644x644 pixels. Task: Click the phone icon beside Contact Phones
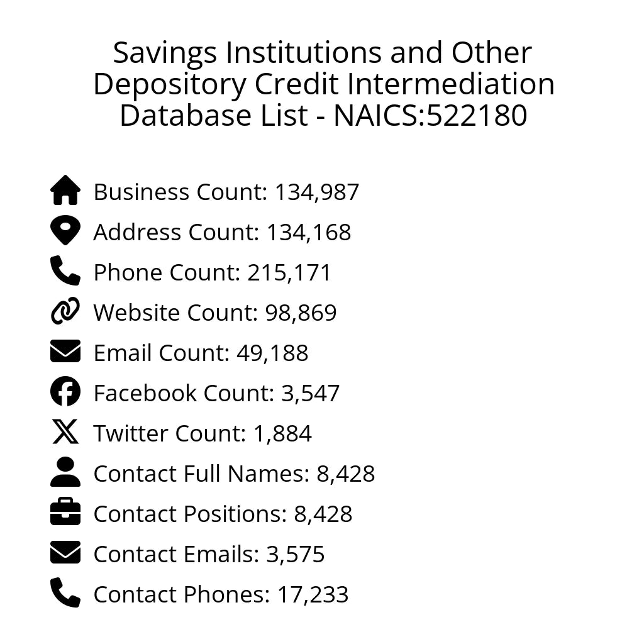coord(65,593)
